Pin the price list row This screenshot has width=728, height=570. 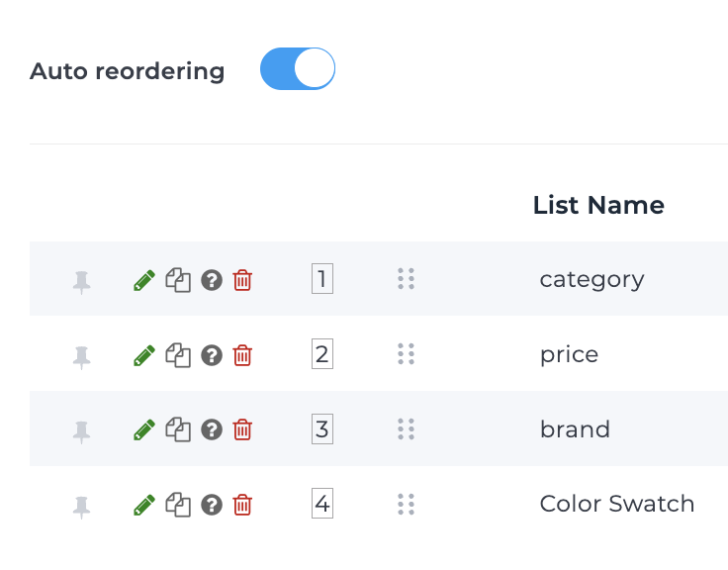click(x=82, y=356)
